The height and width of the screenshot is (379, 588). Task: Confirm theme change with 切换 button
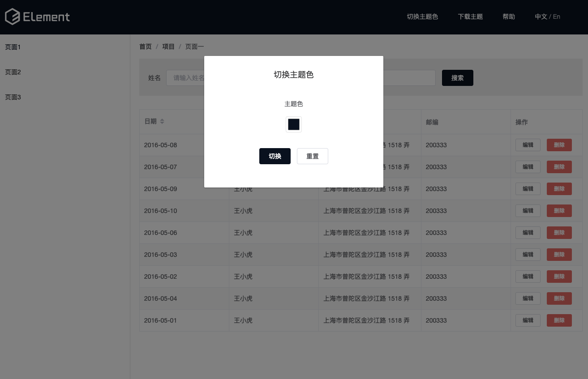pyautogui.click(x=275, y=156)
